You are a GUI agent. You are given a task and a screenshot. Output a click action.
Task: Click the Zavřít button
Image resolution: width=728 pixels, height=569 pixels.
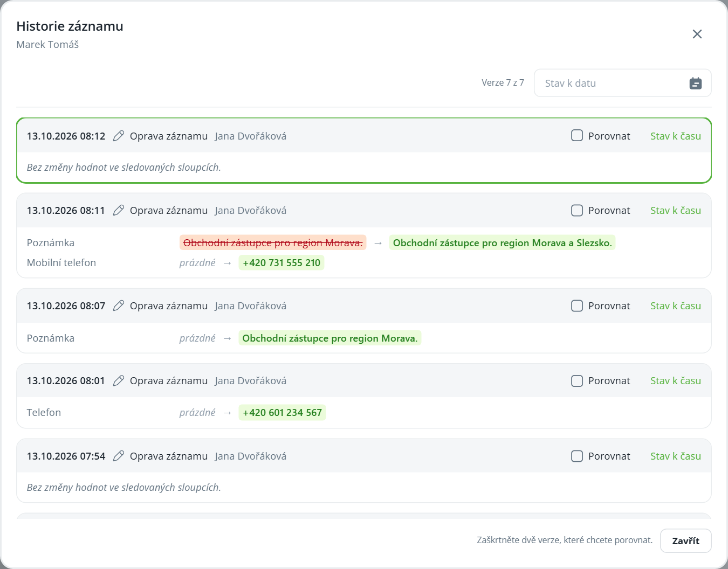point(685,540)
